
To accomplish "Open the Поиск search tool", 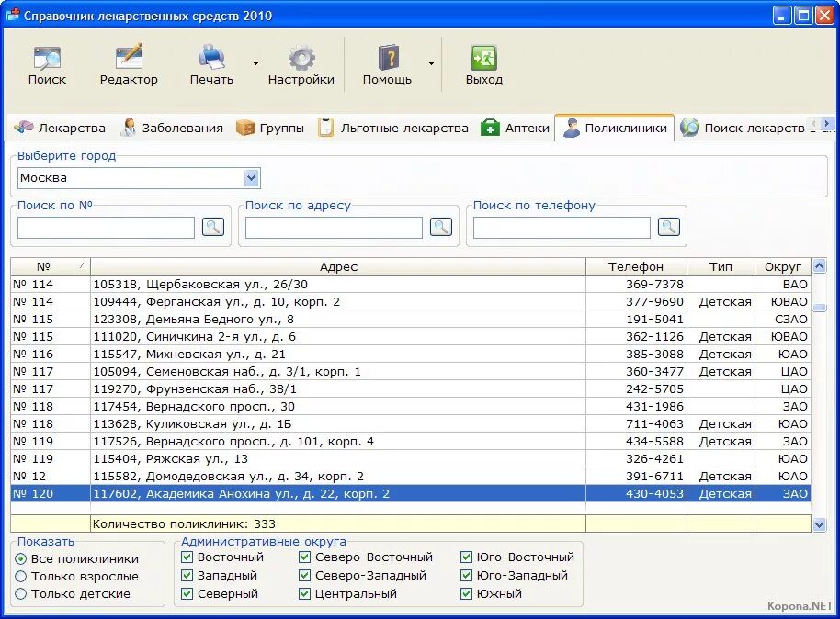I will (x=47, y=65).
